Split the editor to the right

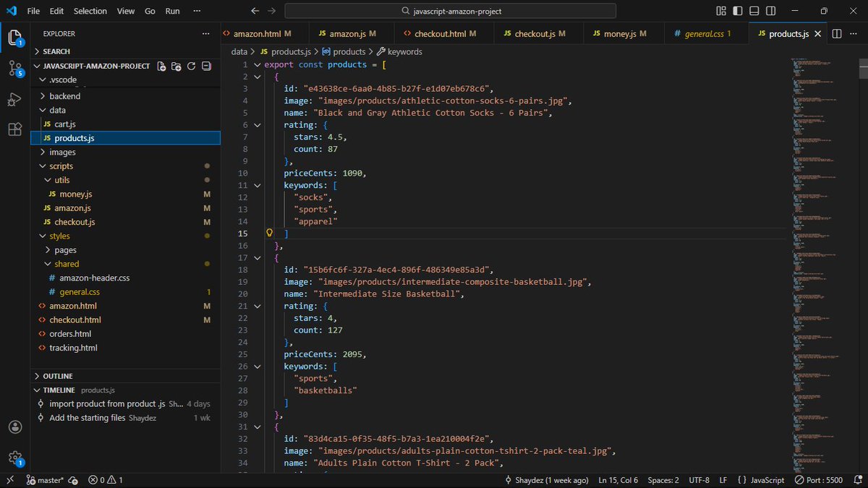[x=836, y=33]
